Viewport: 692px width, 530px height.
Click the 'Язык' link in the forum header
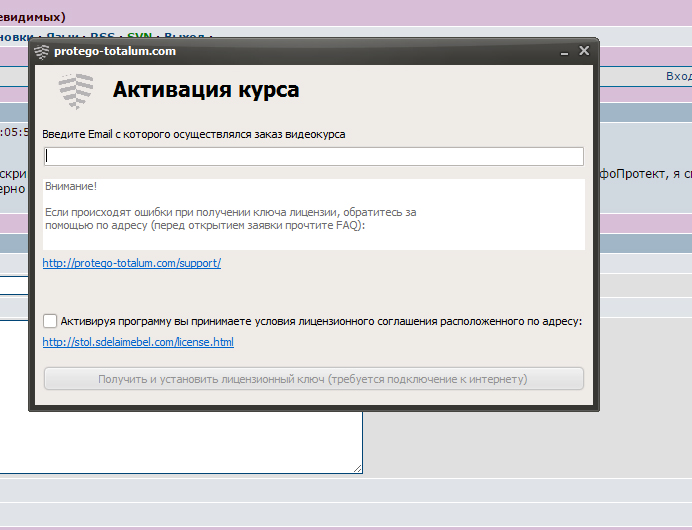(62, 37)
